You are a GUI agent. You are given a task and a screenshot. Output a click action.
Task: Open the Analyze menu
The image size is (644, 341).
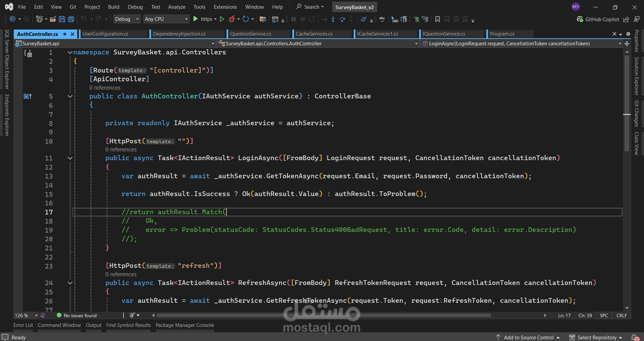177,7
